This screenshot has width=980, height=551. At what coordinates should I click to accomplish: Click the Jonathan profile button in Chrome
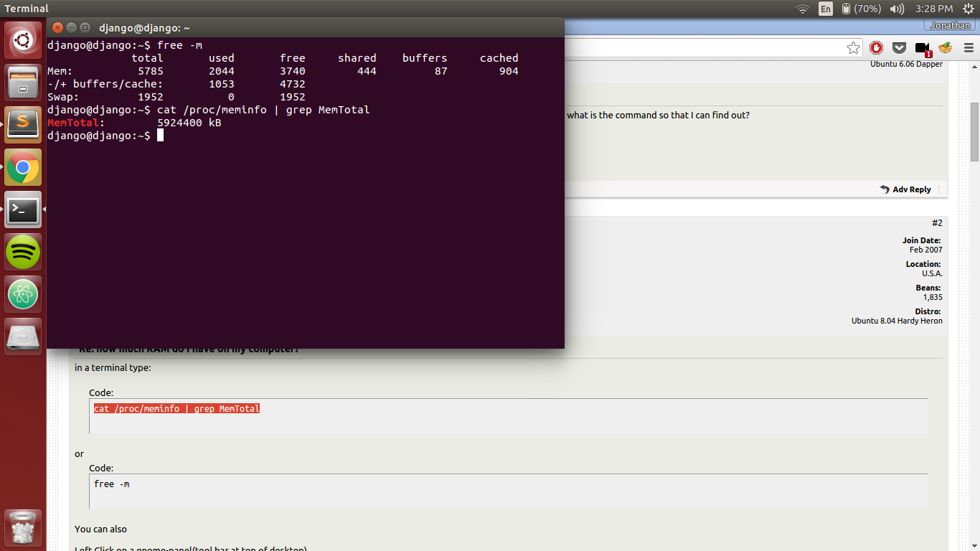coord(950,25)
